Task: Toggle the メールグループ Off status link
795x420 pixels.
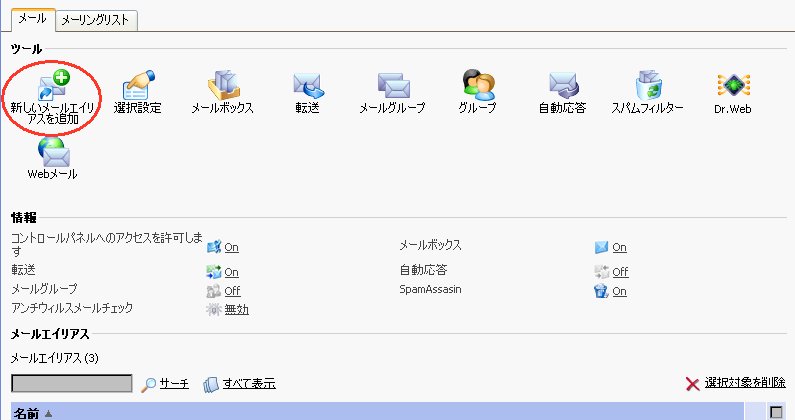Action: [x=232, y=291]
